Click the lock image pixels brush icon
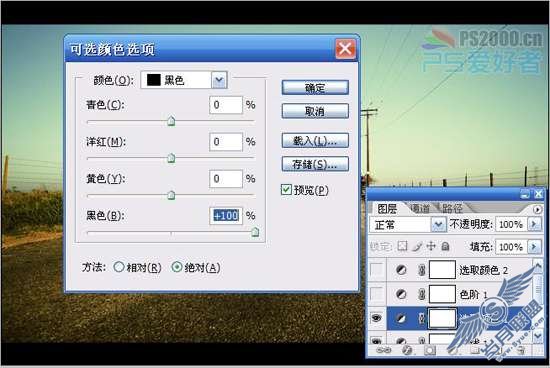This screenshot has width=550, height=368. point(417,247)
